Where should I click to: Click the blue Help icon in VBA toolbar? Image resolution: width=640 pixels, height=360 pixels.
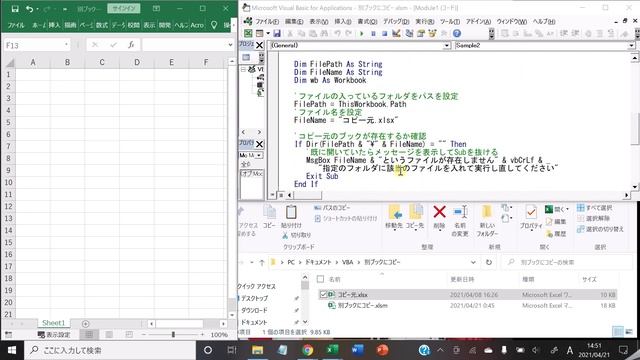[x=457, y=33]
